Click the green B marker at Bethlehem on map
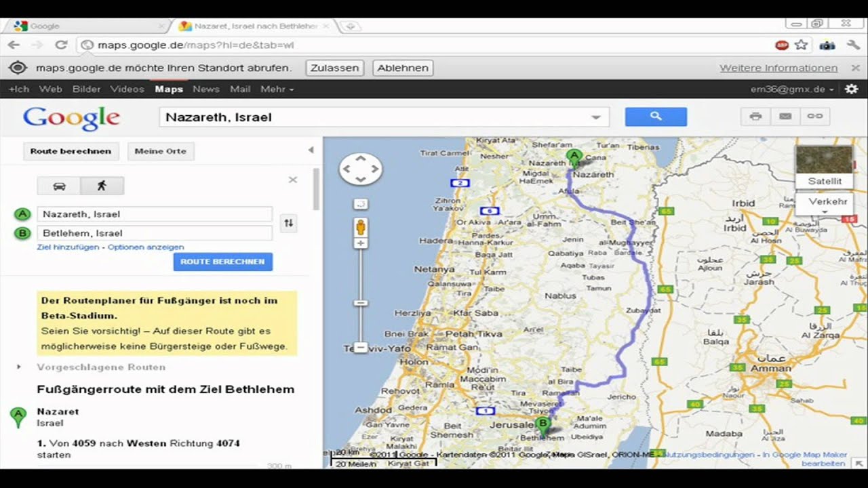The height and width of the screenshot is (488, 868). 542,427
